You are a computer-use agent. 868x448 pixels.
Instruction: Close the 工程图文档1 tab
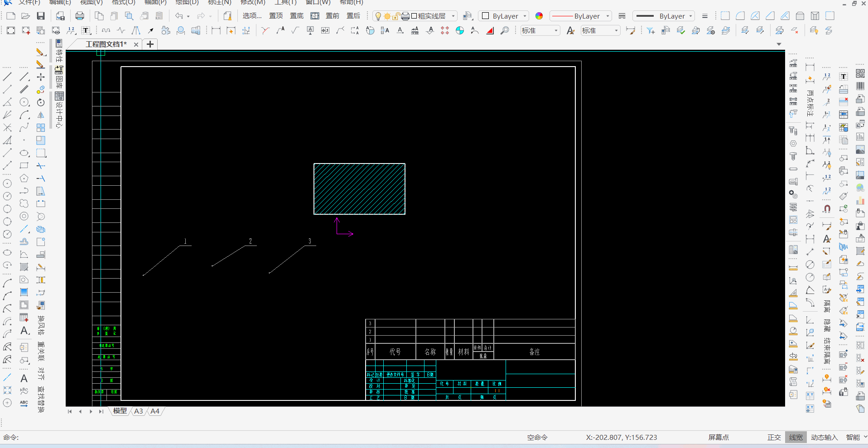(x=136, y=44)
